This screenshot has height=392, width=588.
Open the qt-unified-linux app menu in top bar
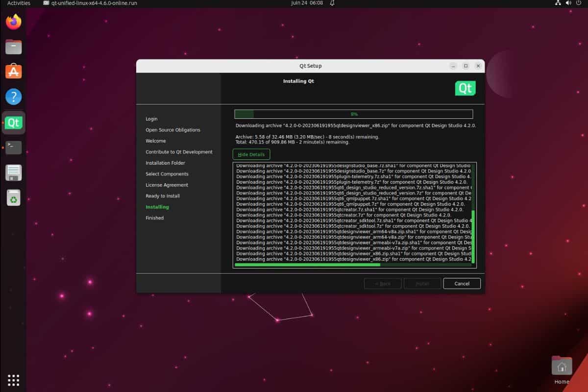(x=90, y=3)
